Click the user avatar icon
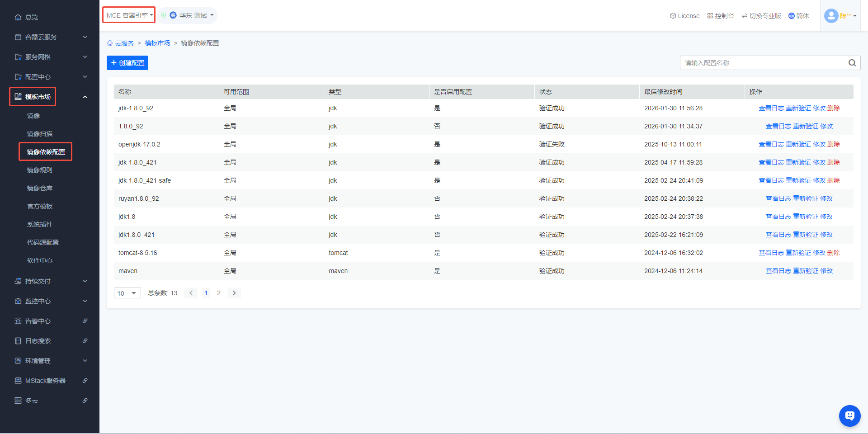This screenshot has height=434, width=868. click(x=831, y=16)
